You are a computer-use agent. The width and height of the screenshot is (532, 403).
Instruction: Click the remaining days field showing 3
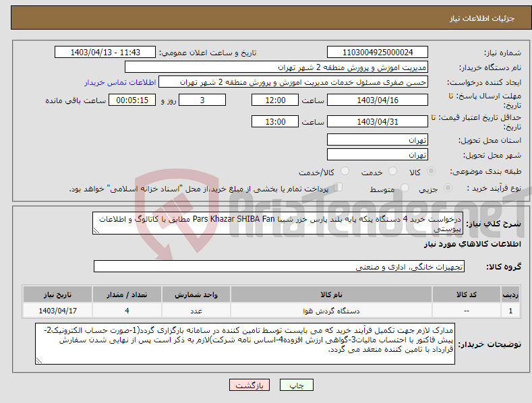[x=202, y=100]
